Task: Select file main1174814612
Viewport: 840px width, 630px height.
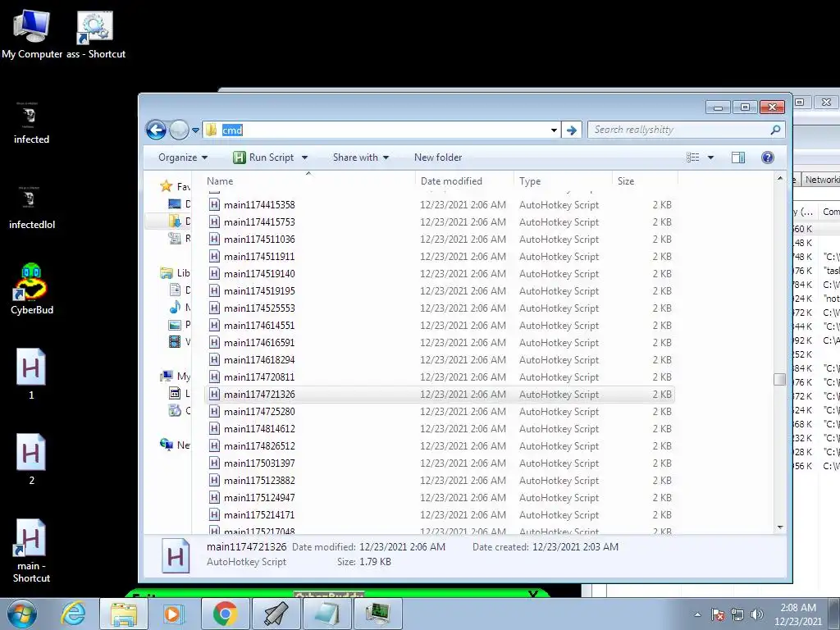Action: [440, 428]
